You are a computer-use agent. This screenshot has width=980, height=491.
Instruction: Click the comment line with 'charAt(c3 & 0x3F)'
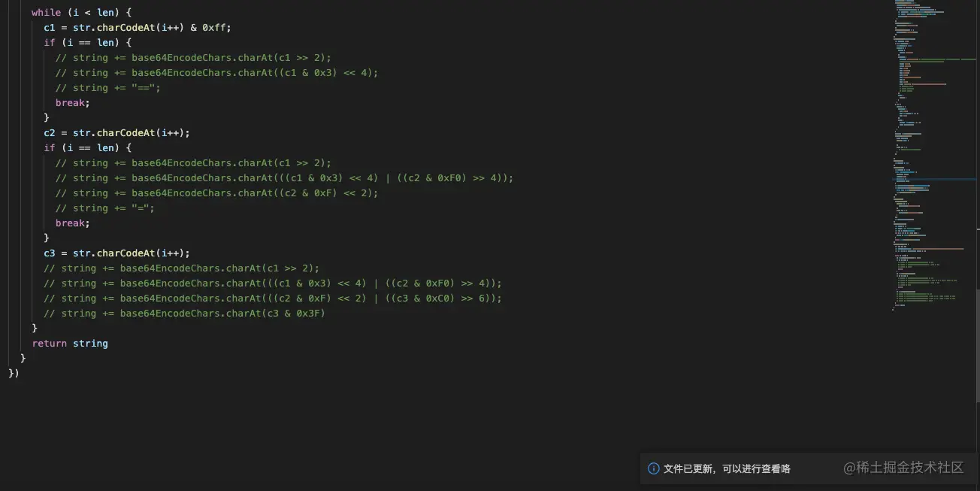pyautogui.click(x=184, y=314)
